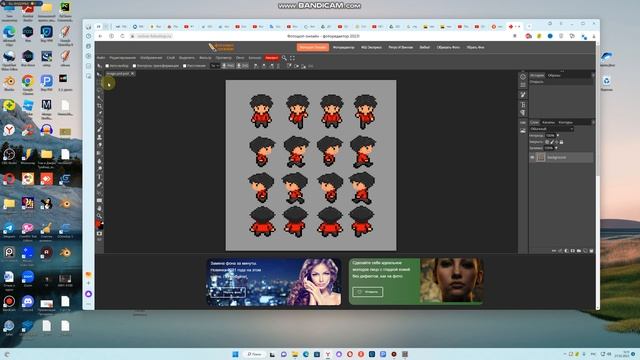Screen dimensions: 640x360
Task: Switch to the Контуры tab
Action: tap(566, 122)
